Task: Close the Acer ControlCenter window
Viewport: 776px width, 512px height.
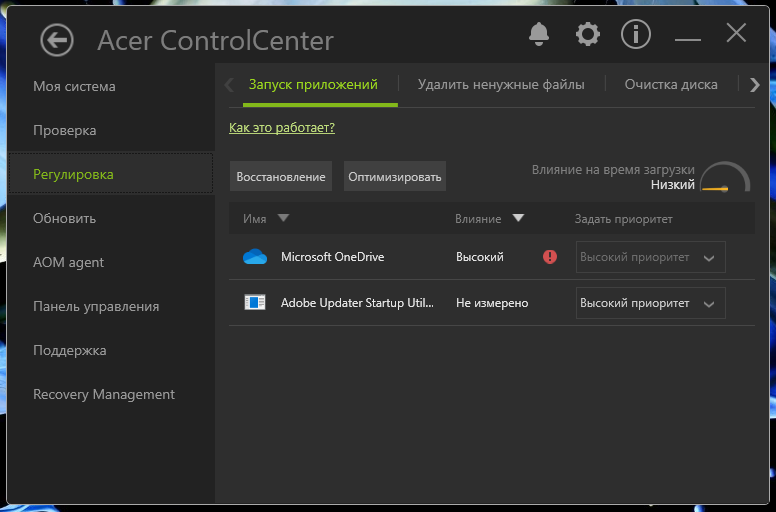Action: pos(736,34)
